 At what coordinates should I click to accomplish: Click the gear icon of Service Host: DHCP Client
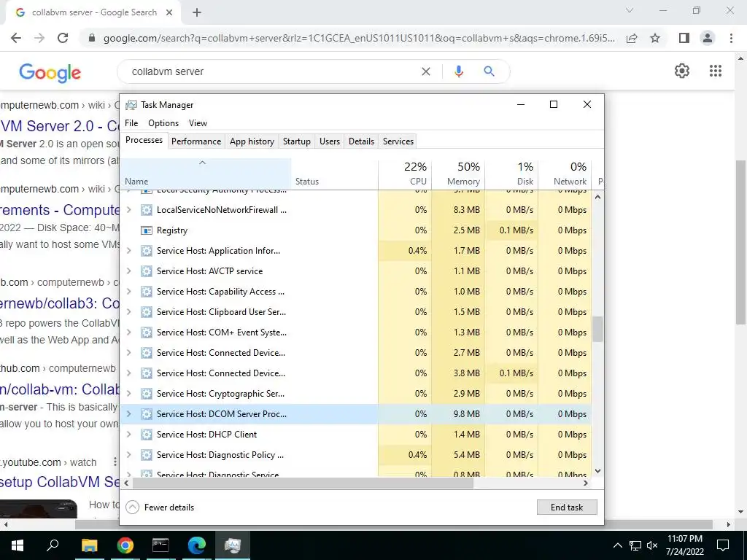[x=146, y=435]
